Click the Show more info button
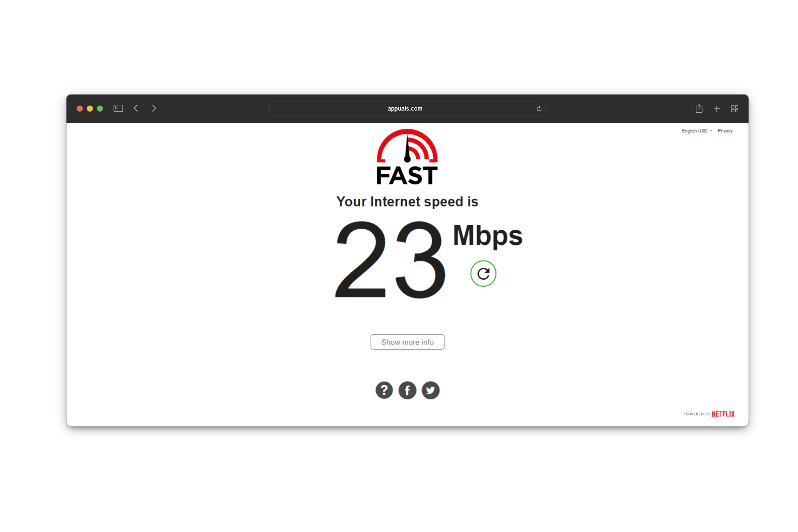 (x=407, y=342)
